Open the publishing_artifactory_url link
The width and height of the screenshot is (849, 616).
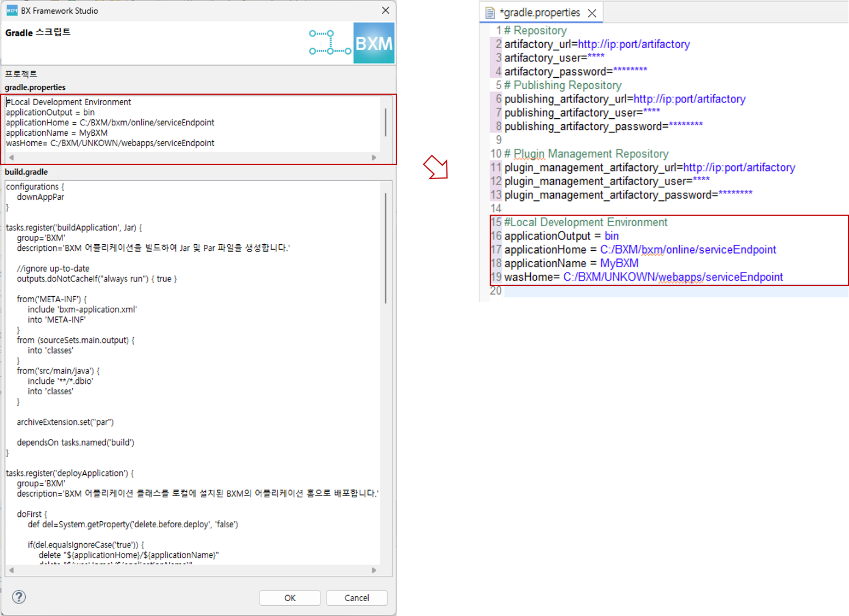690,99
